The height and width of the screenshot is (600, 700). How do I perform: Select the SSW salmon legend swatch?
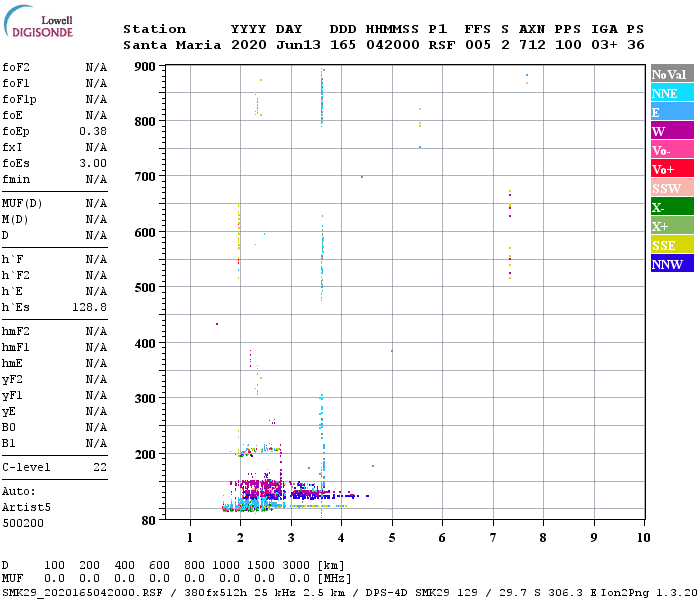point(672,188)
